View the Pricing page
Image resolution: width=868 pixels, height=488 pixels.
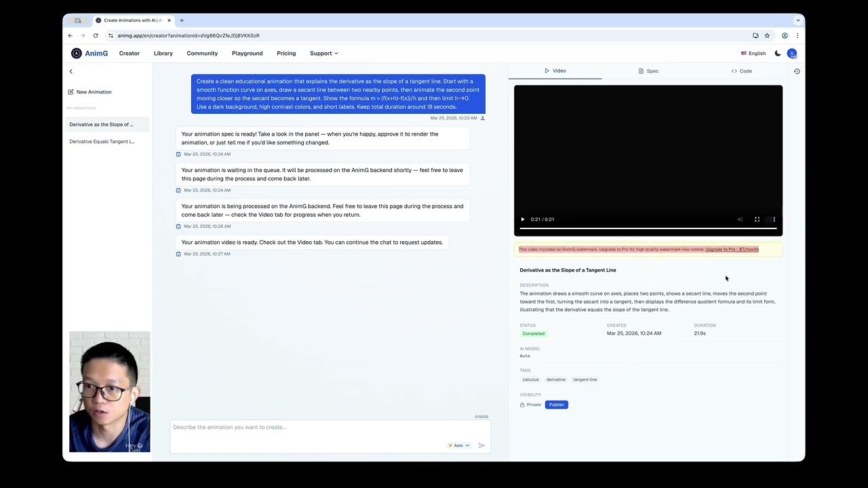click(x=286, y=54)
